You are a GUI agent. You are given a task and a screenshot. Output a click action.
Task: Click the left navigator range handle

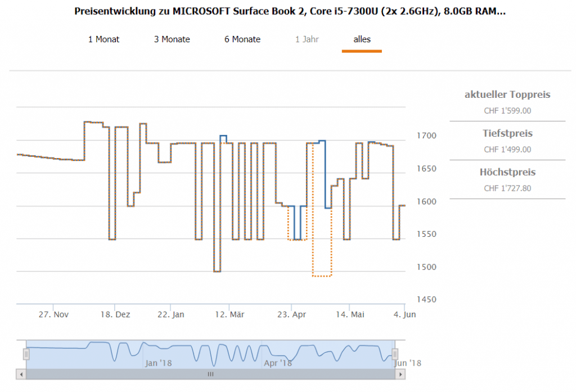coord(26,354)
